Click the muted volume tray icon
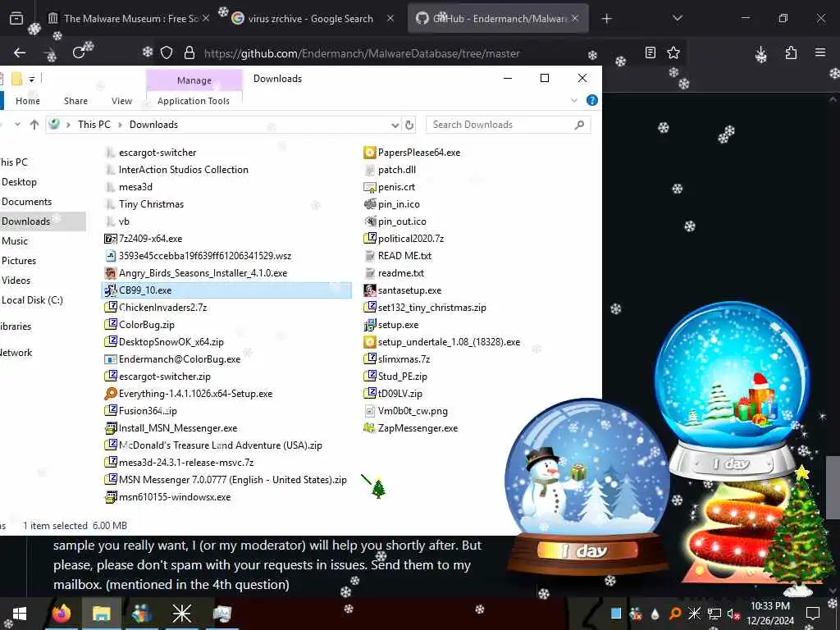Viewport: 840px width, 630px height. pos(733,614)
